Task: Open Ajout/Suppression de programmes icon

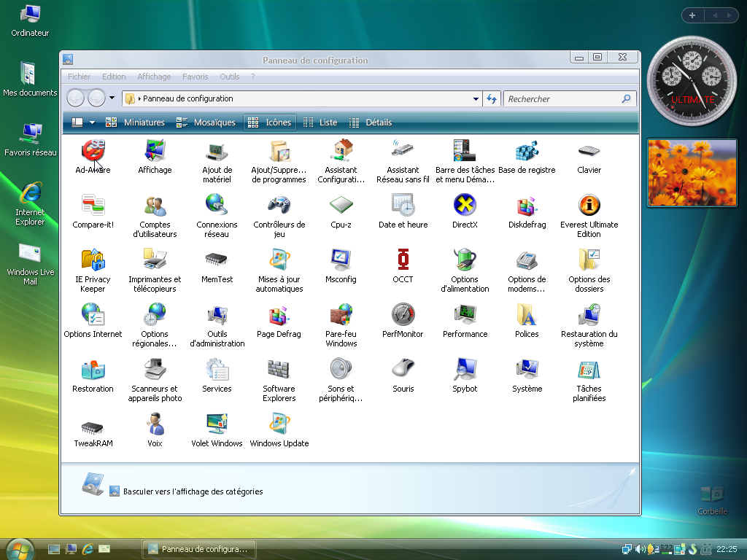Action: pyautogui.click(x=279, y=152)
